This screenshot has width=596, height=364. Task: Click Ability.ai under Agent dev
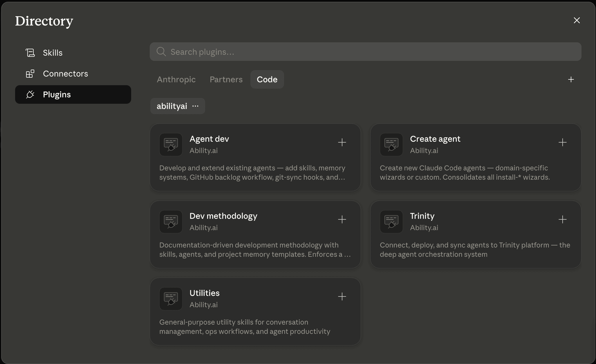tap(204, 150)
